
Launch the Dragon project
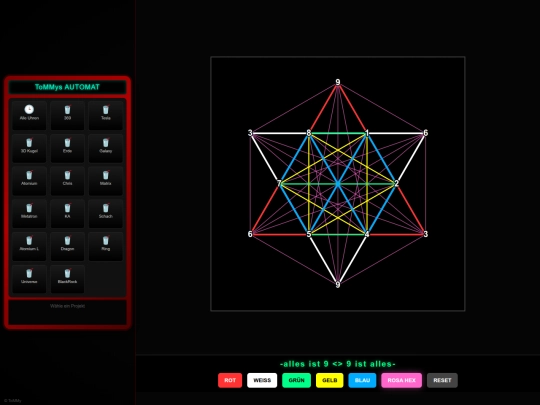(68, 246)
